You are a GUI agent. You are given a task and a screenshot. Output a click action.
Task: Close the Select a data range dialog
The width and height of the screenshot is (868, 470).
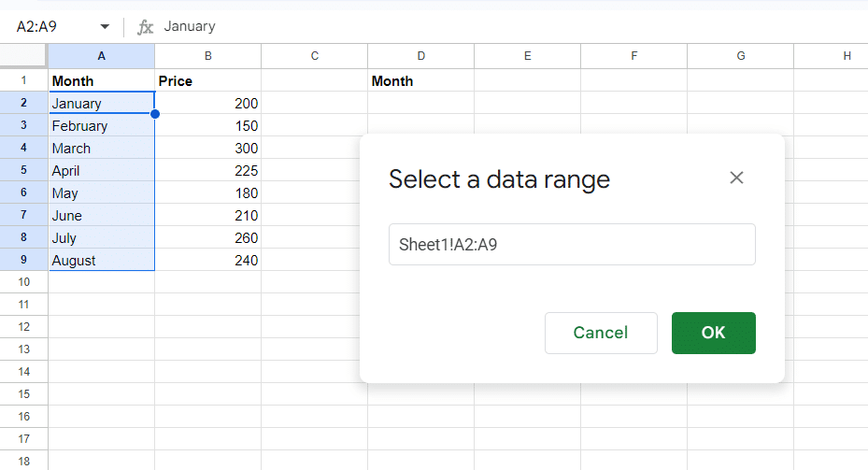[x=736, y=178]
